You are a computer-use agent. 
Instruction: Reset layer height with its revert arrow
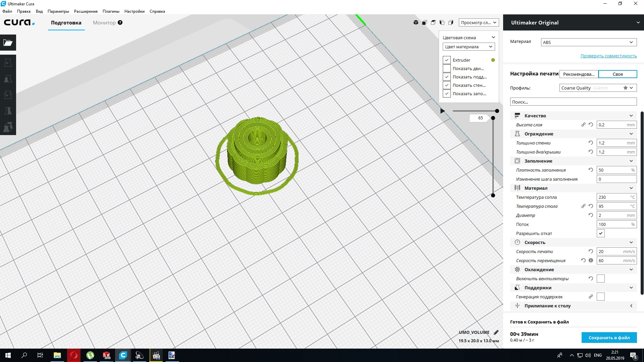[x=591, y=125]
